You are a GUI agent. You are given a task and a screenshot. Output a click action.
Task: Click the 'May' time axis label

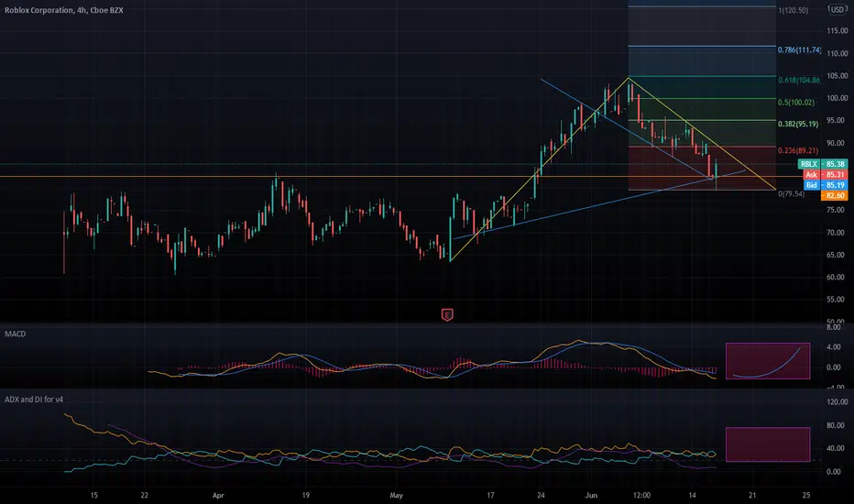point(397,495)
